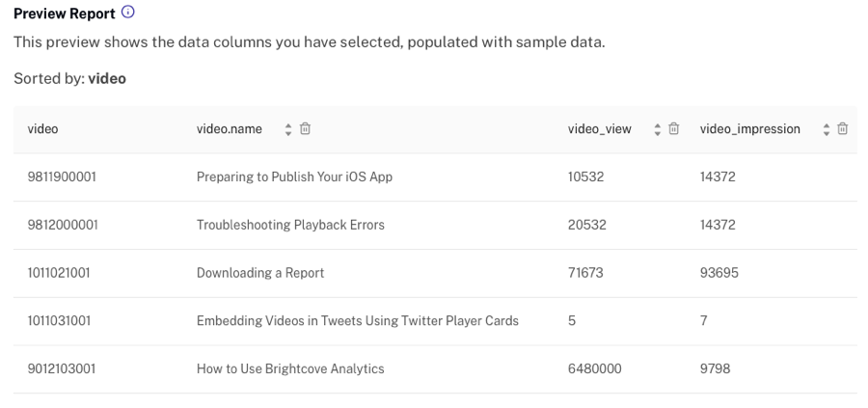Sort by video_impression using sort arrows
The height and width of the screenshot is (408, 868).
click(x=826, y=129)
